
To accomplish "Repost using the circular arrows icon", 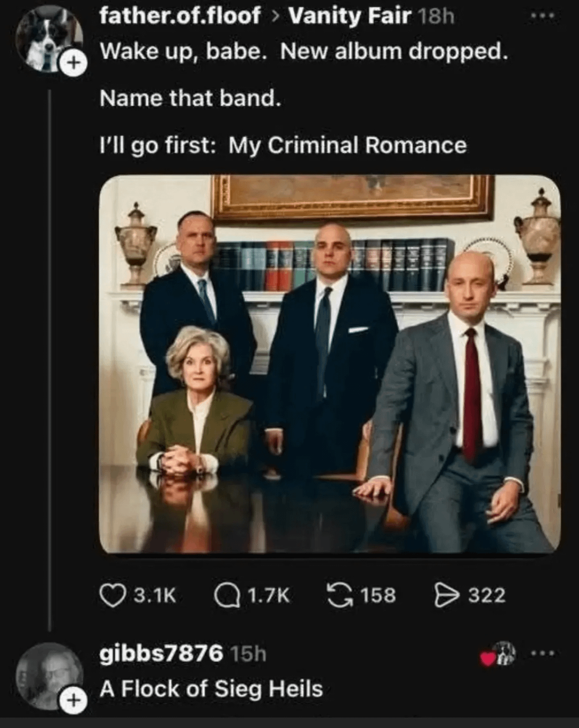I will pyautogui.click(x=339, y=596).
